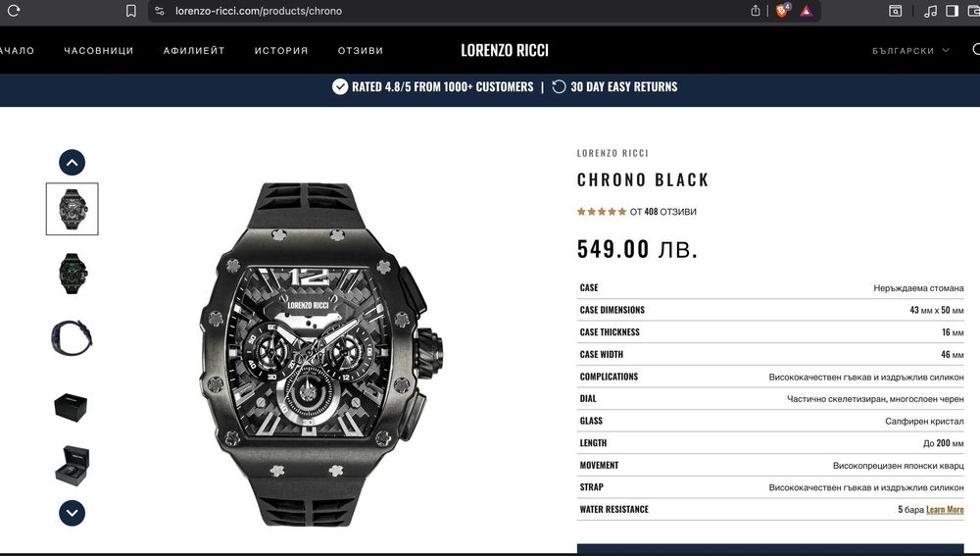Open the ЧАСОВНИЦИ menu item
The width and height of the screenshot is (980, 556).
coord(99,51)
